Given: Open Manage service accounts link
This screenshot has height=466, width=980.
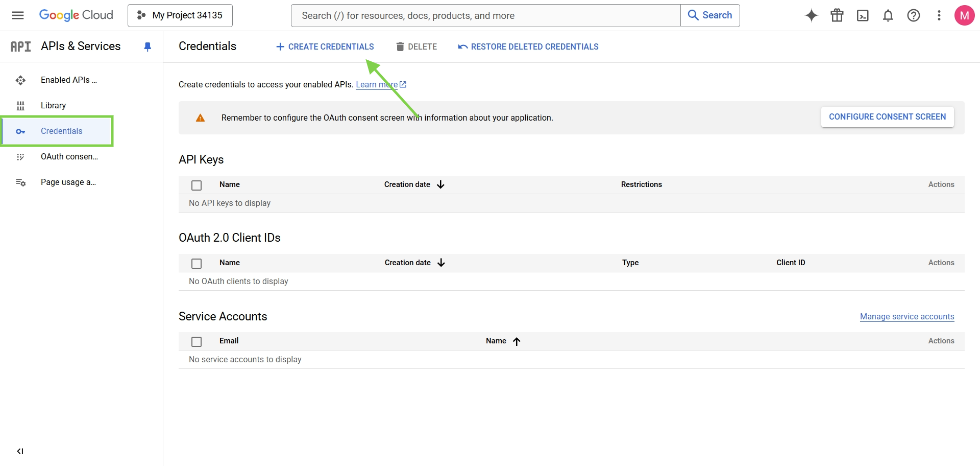Looking at the screenshot, I should click(907, 317).
